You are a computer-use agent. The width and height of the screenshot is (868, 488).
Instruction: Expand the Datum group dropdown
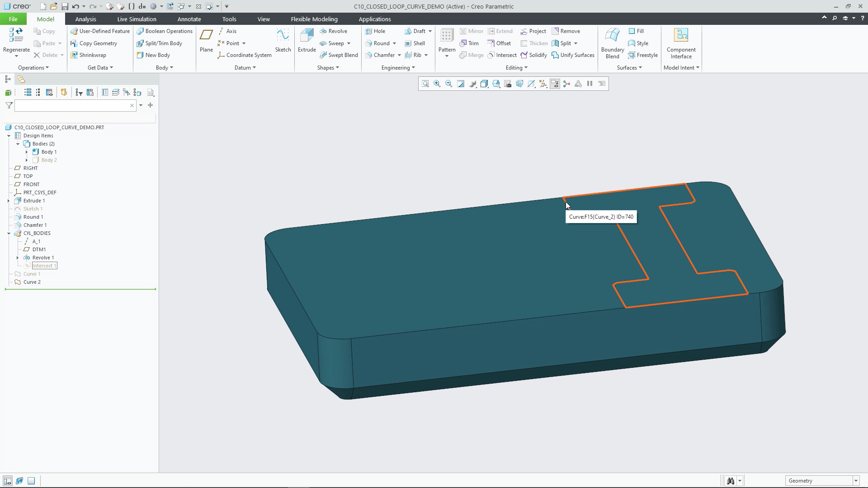(245, 68)
